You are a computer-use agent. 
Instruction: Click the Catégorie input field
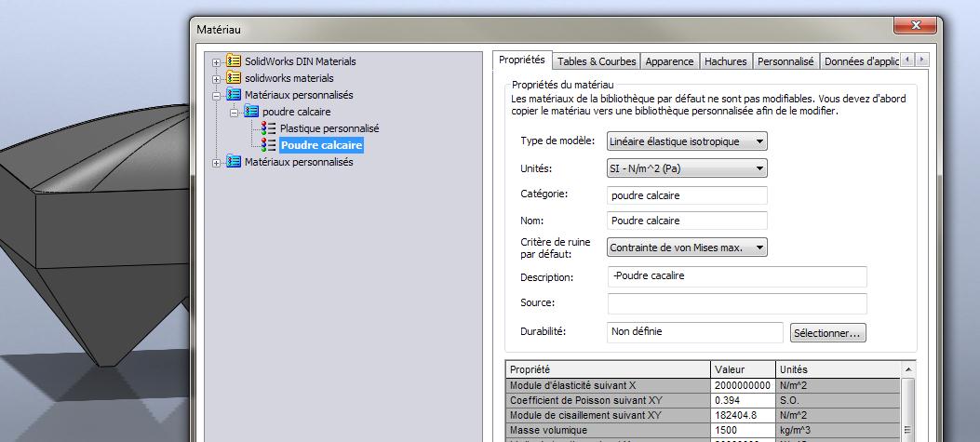687,195
